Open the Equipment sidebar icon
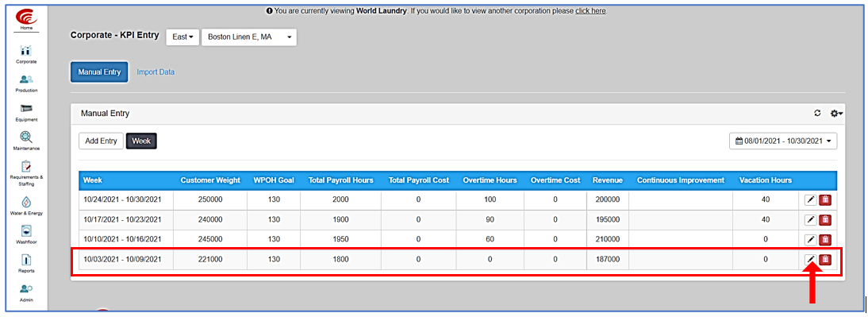868x317 pixels. pyautogui.click(x=26, y=113)
